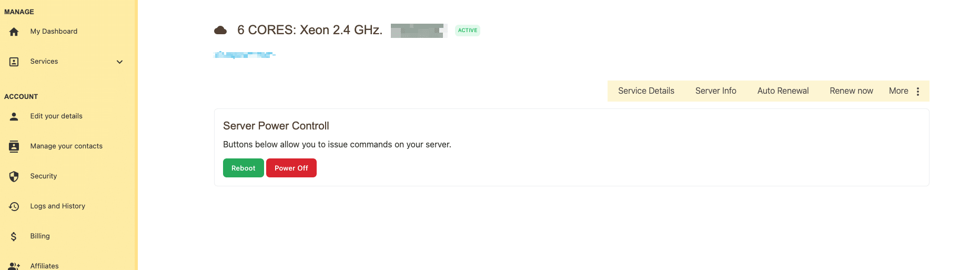Expand the Services chevron in sidebar
The image size is (980, 270).
119,62
